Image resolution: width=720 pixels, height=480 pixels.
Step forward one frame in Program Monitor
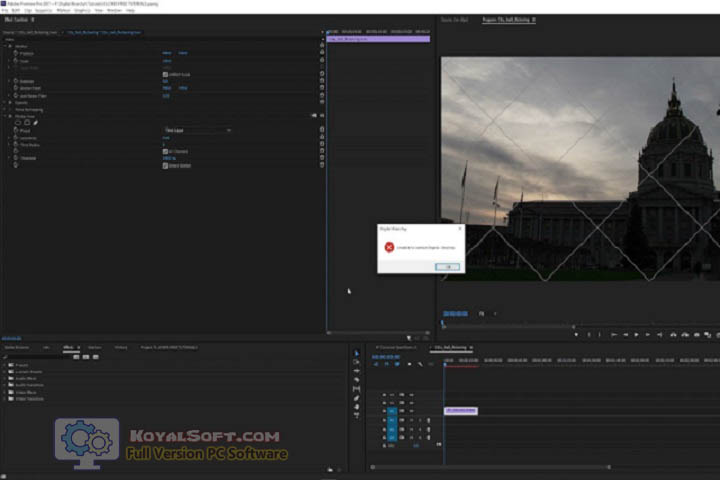(x=647, y=335)
